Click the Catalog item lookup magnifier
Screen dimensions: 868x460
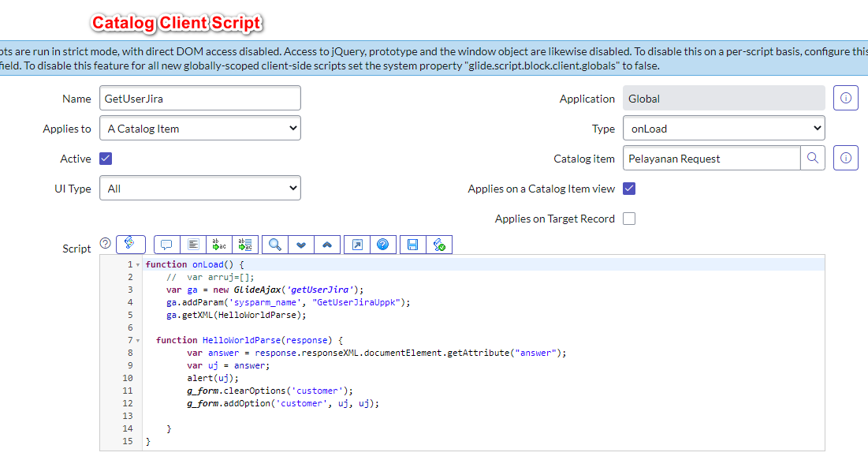[x=813, y=158]
